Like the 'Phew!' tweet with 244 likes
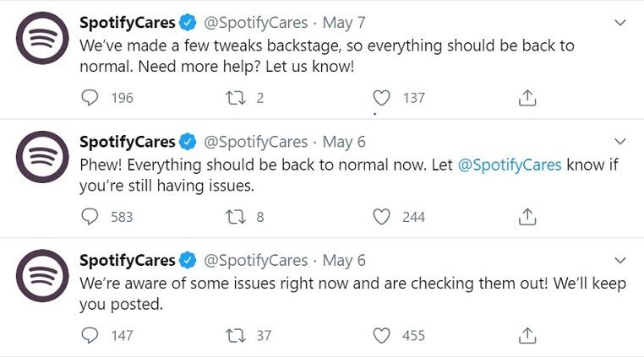Screen dimensions: 644x357 (382, 217)
